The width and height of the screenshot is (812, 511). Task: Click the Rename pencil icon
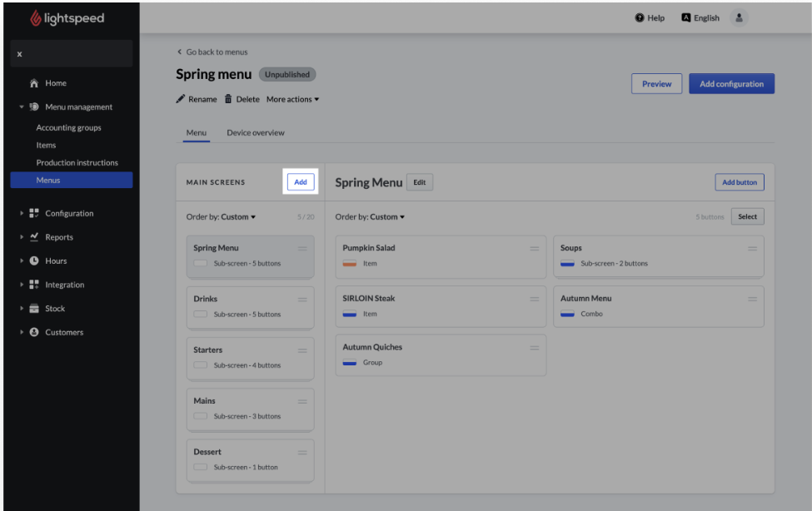pyautogui.click(x=180, y=100)
